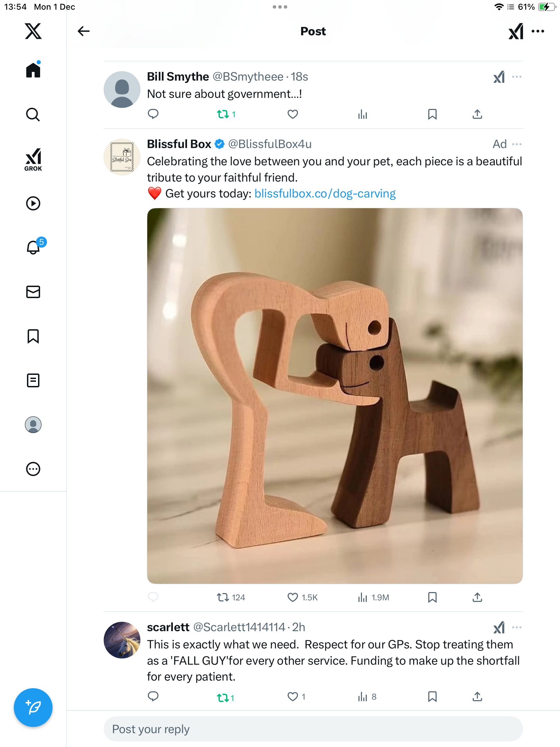This screenshot has height=747, width=560.
Task: Open the Ad post's three-dot menu
Action: coord(517,144)
